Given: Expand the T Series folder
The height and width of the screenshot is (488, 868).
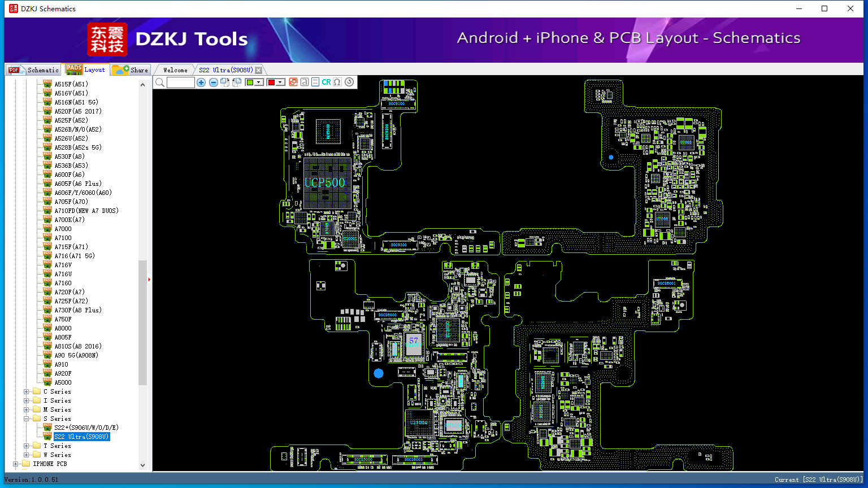Looking at the screenshot, I should (27, 446).
